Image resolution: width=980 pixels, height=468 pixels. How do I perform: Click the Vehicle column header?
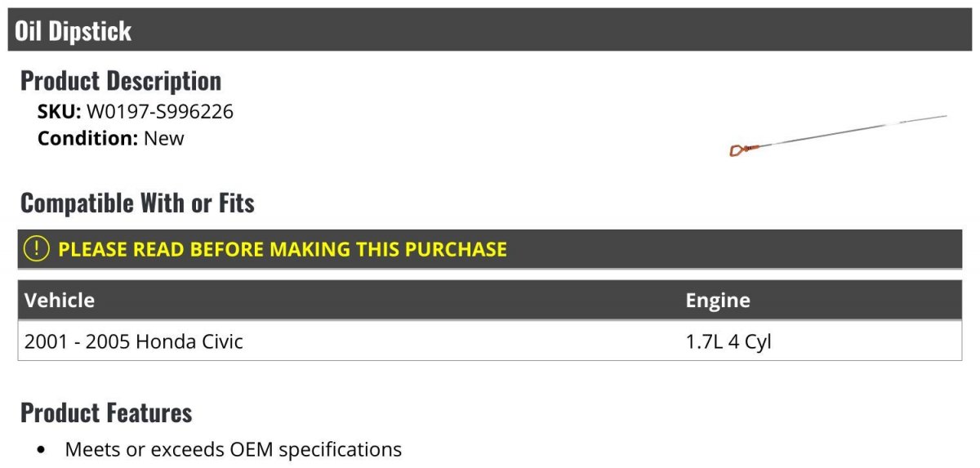[x=60, y=300]
